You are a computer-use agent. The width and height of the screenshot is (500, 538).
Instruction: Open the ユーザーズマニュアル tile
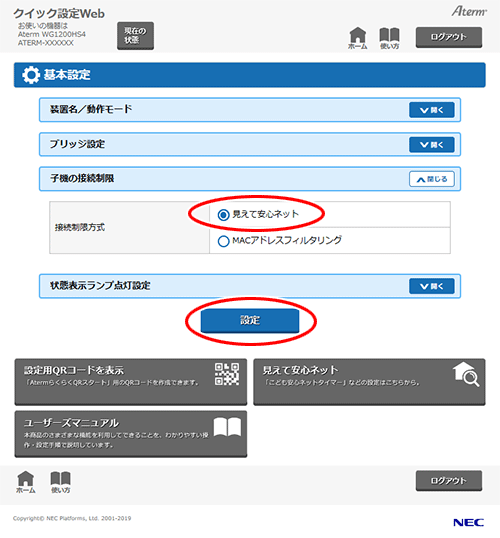point(131,434)
